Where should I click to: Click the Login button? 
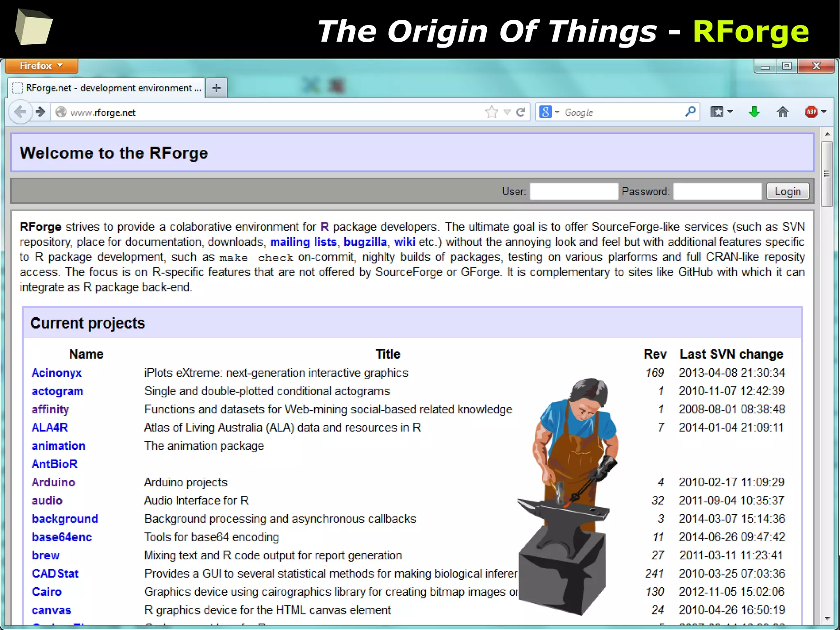pyautogui.click(x=787, y=191)
